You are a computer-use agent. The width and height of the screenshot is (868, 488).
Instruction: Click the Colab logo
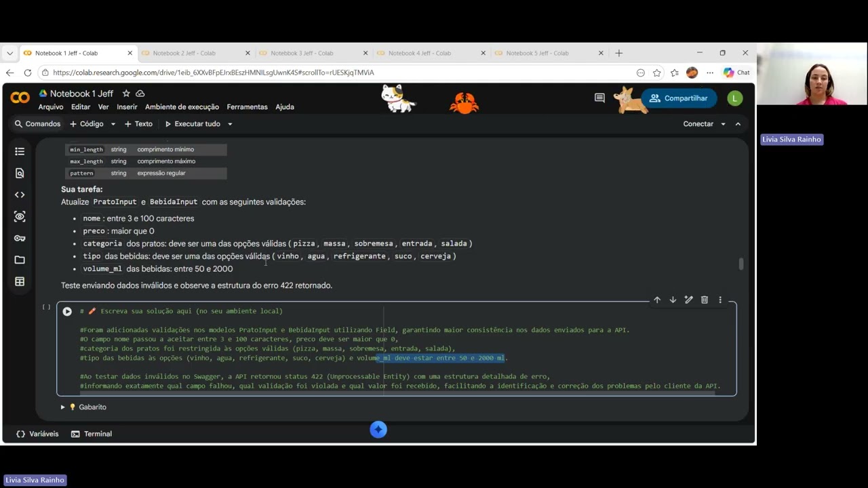[20, 98]
